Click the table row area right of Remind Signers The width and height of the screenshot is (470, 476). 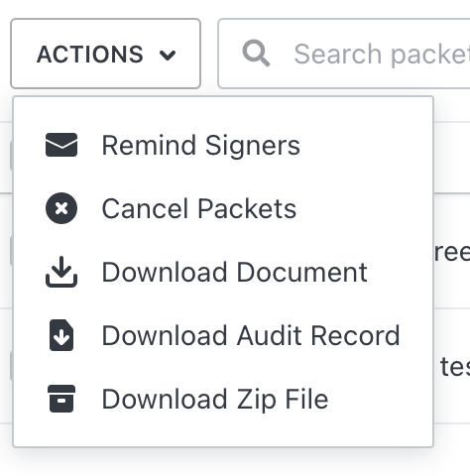click(452, 158)
